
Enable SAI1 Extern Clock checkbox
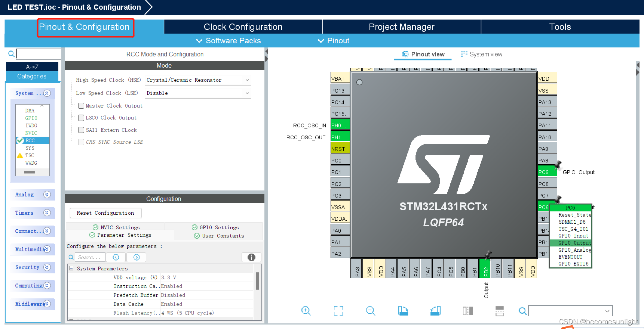81,130
